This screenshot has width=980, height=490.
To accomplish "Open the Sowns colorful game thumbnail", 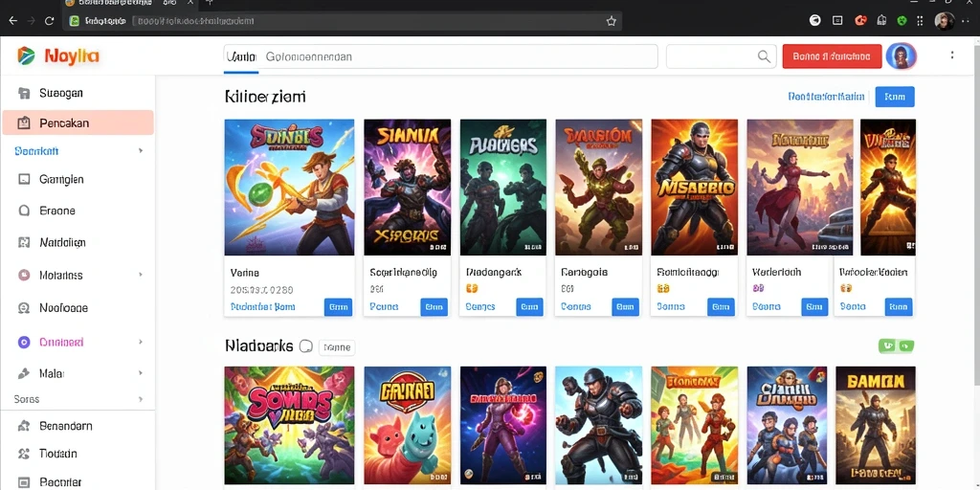I will 289,425.
